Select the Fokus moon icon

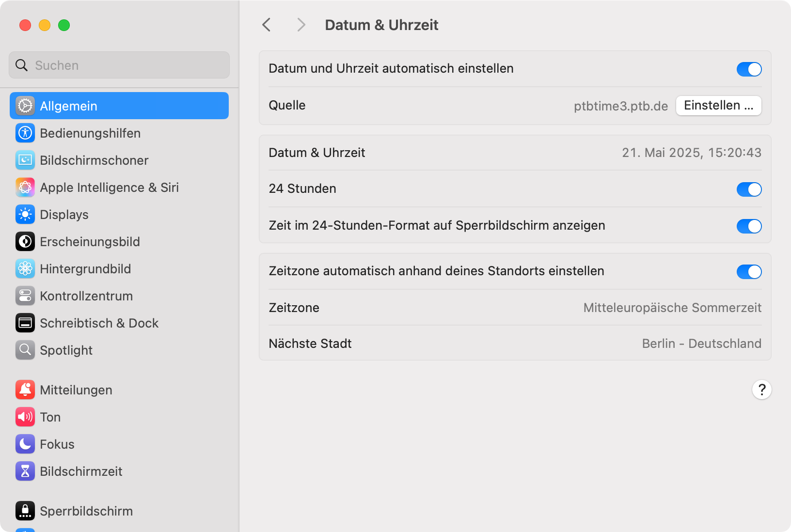(x=25, y=444)
